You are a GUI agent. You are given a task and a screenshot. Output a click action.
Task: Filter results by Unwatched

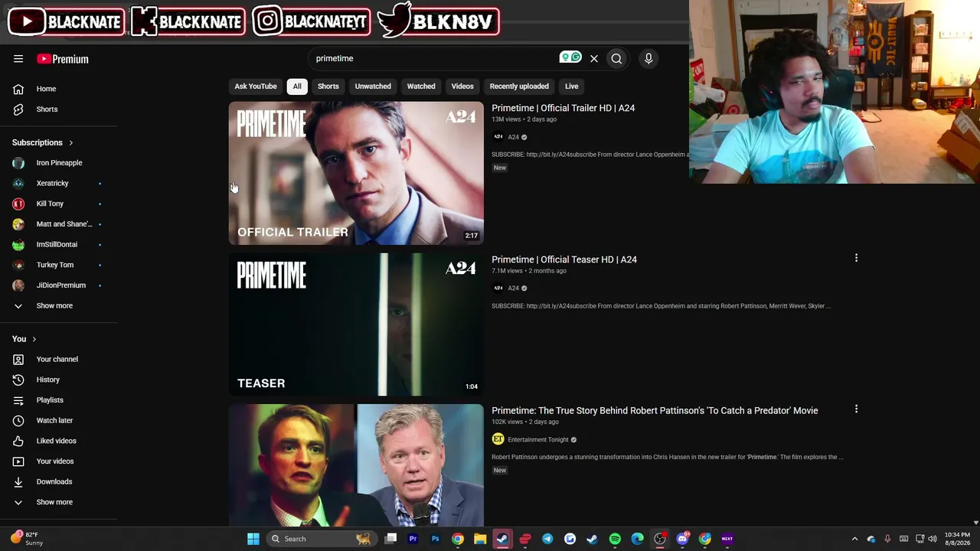coord(373,86)
